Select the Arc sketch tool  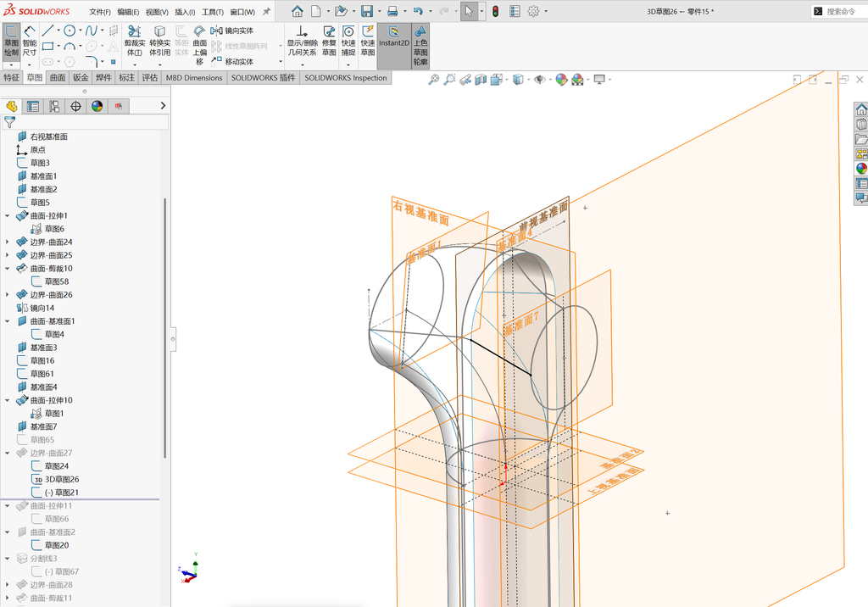[70, 47]
